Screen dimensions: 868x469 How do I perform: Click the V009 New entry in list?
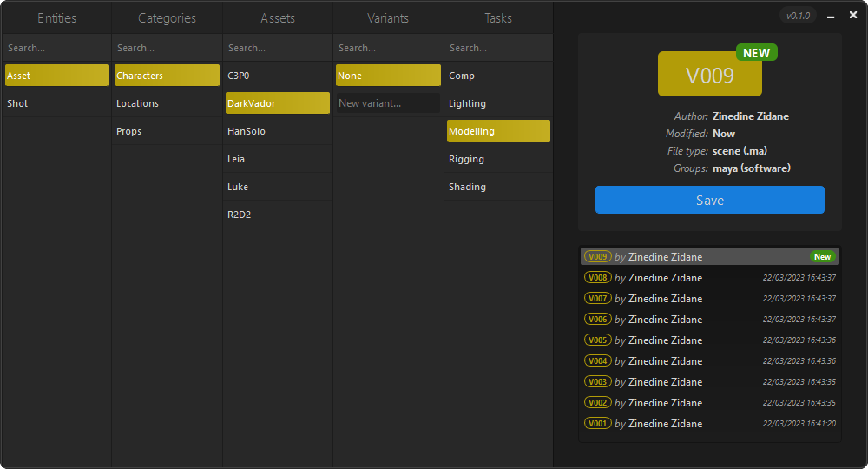pos(709,257)
